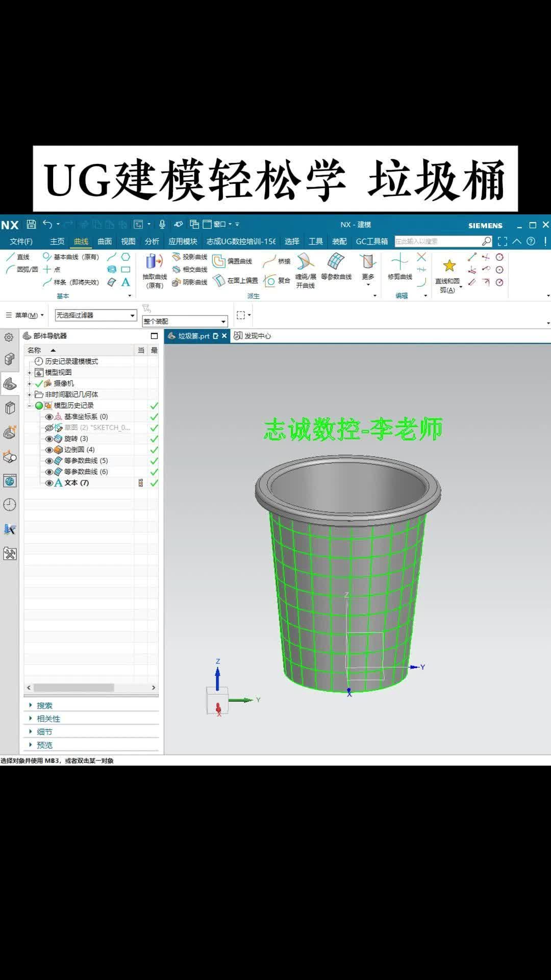Screen dimensions: 551x980
Task: Switch to the 曲面 ribbon tab
Action: 105,241
